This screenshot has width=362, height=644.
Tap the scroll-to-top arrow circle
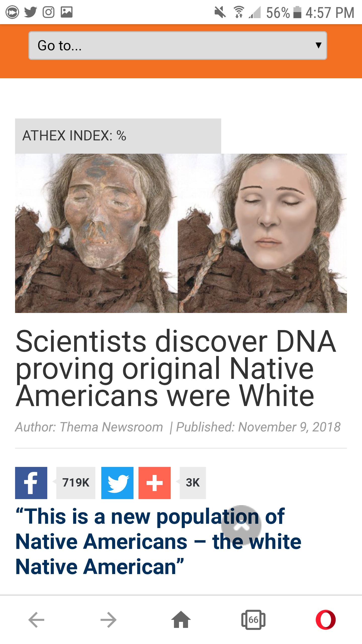pyautogui.click(x=241, y=525)
